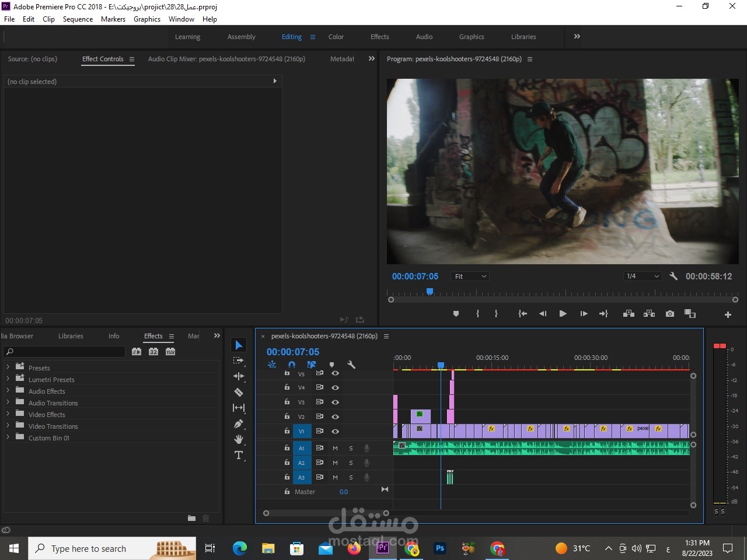The image size is (747, 560).
Task: Open the Sequence menu
Action: [78, 19]
